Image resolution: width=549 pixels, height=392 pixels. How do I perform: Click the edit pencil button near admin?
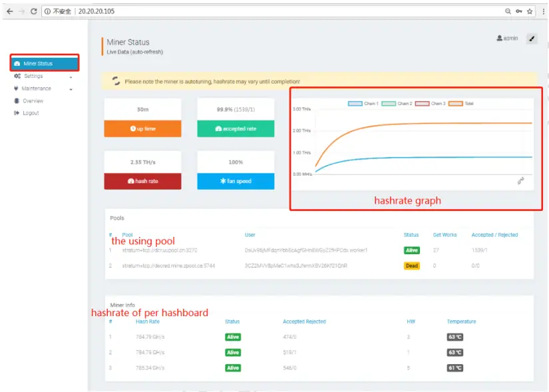coord(531,39)
